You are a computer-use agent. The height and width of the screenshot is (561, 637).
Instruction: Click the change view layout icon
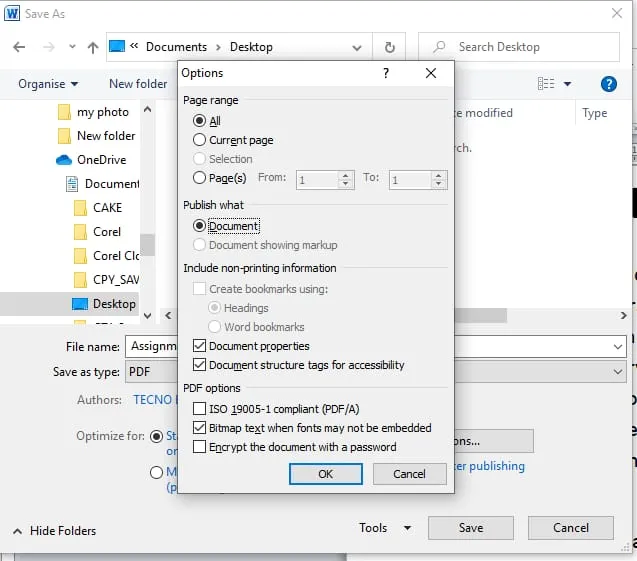[546, 84]
